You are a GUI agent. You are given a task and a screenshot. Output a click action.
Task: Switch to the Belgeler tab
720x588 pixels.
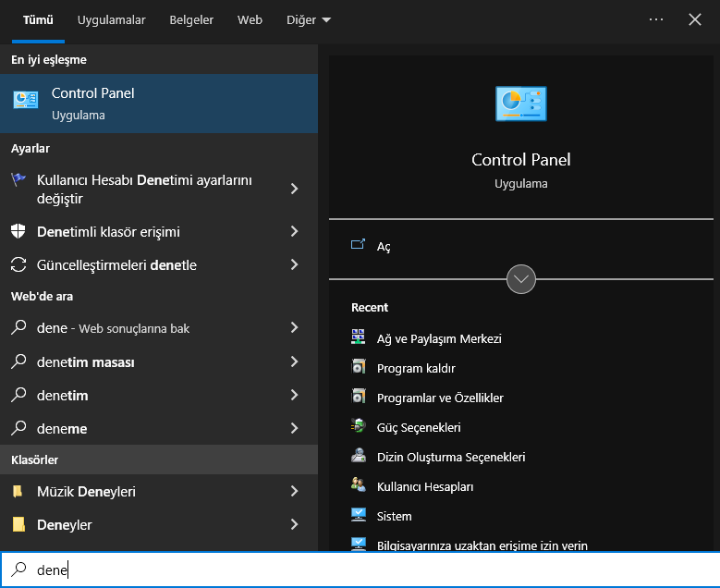click(191, 19)
